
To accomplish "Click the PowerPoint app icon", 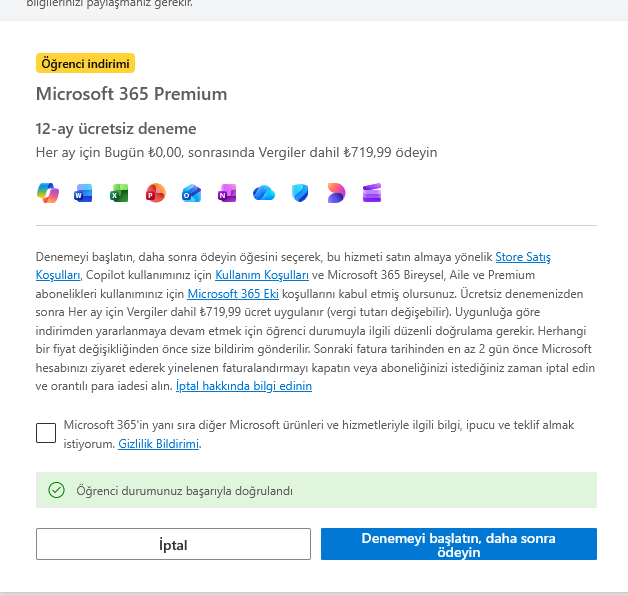I will click(x=155, y=193).
